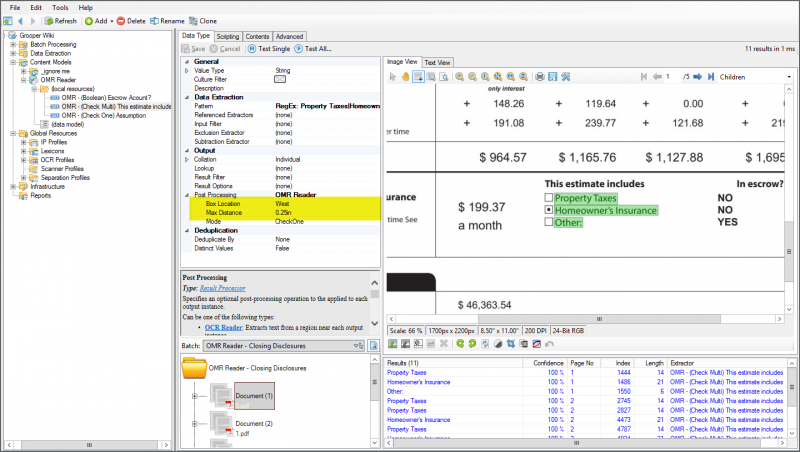Click the red Delete icon
This screenshot has height=452, width=800.
point(121,20)
